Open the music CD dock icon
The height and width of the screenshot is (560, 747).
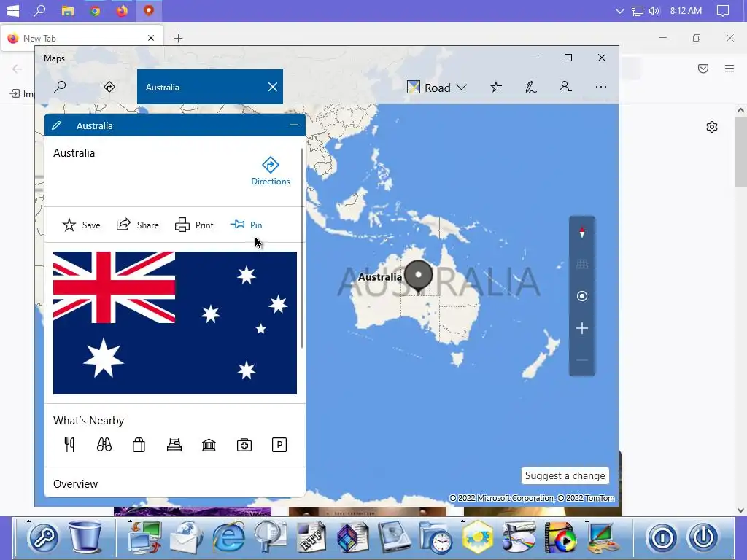(519, 537)
